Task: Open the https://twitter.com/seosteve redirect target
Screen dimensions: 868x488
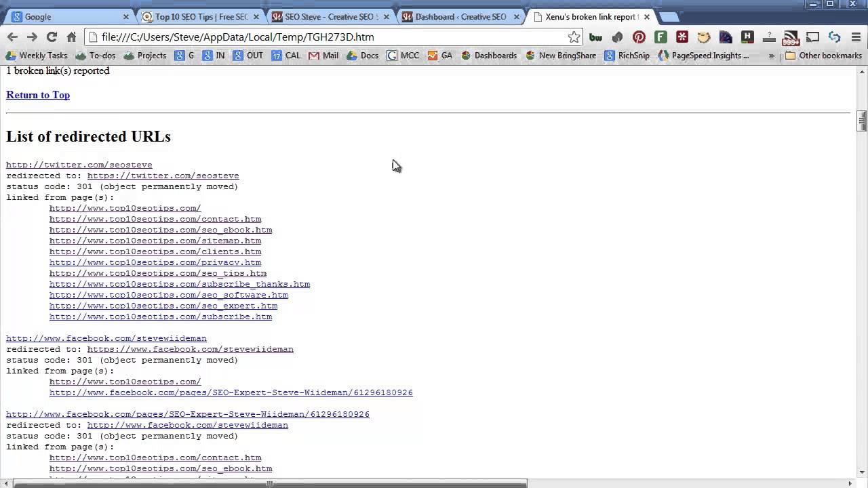Action: (x=163, y=176)
